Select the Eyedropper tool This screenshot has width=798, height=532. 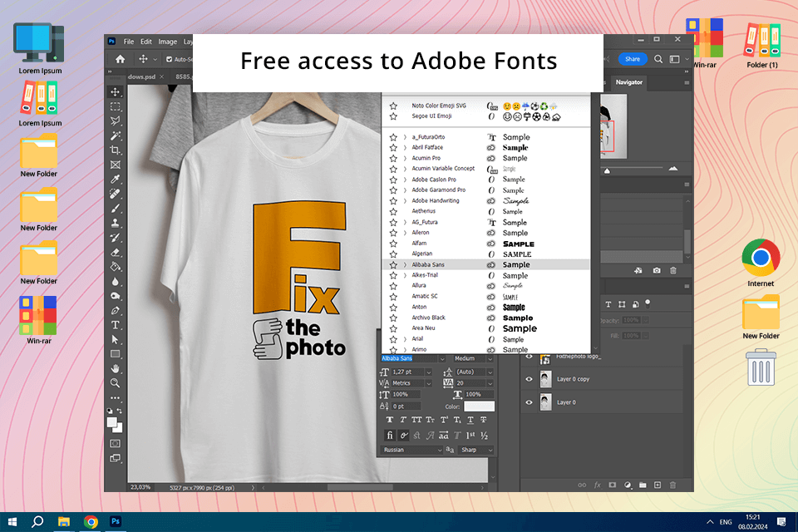pos(116,180)
